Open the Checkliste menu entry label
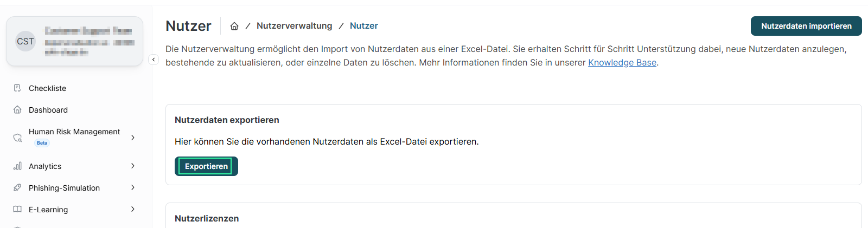Screen dimensions: 868x228 47,88
